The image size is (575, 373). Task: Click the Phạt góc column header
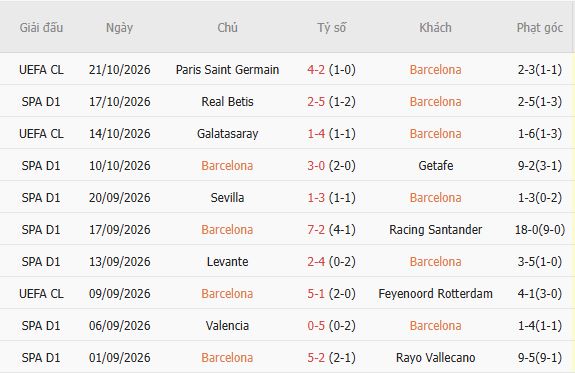pos(539,28)
